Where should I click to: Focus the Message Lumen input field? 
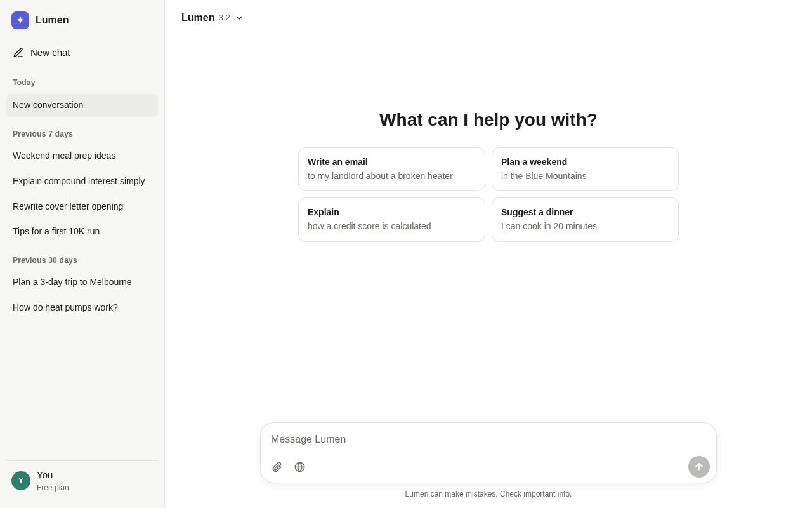coord(488,439)
